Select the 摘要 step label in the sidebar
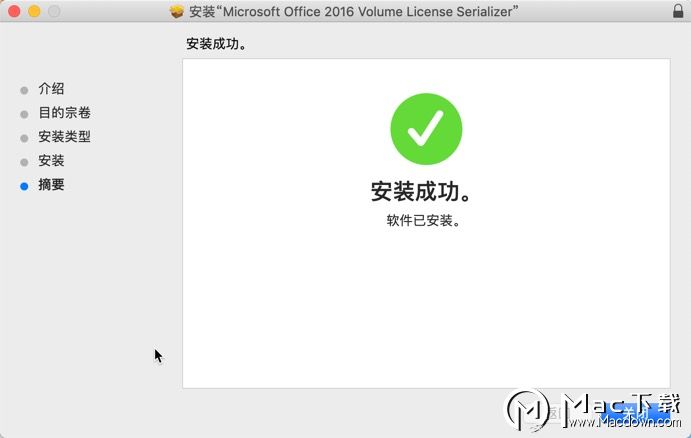691x438 pixels. point(51,184)
